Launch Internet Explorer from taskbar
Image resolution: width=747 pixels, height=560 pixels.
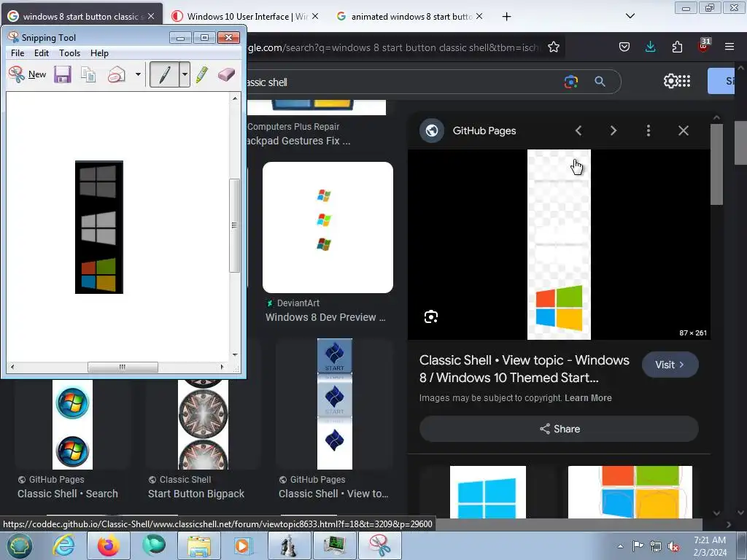[x=63, y=545]
